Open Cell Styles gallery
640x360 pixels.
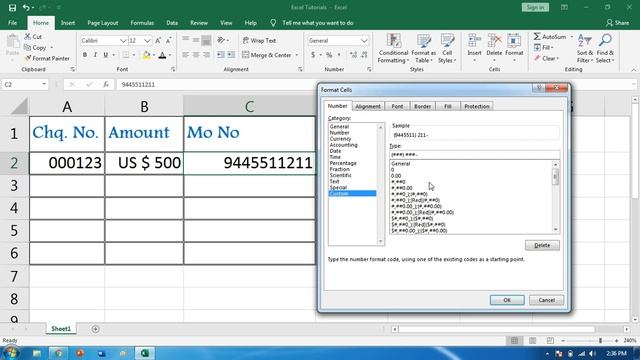(447, 49)
